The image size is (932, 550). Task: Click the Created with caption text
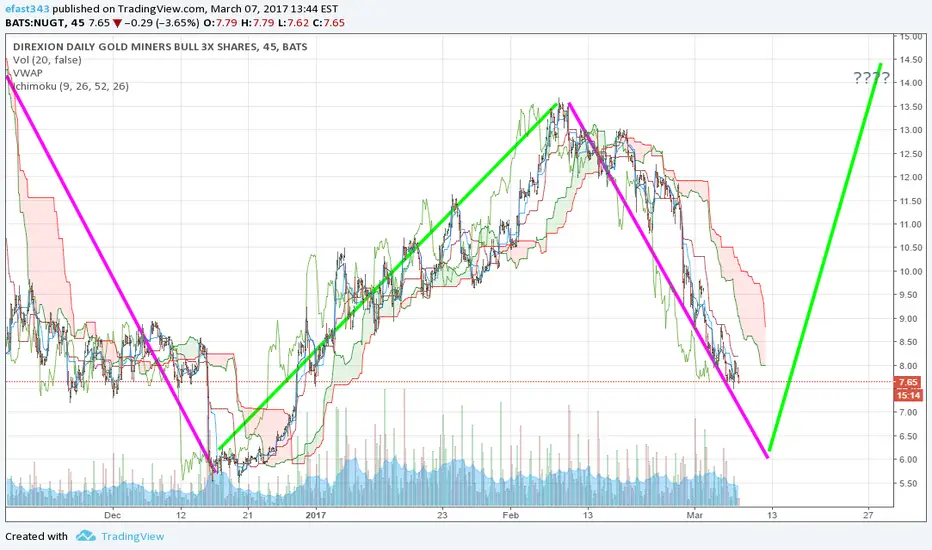pos(36,536)
